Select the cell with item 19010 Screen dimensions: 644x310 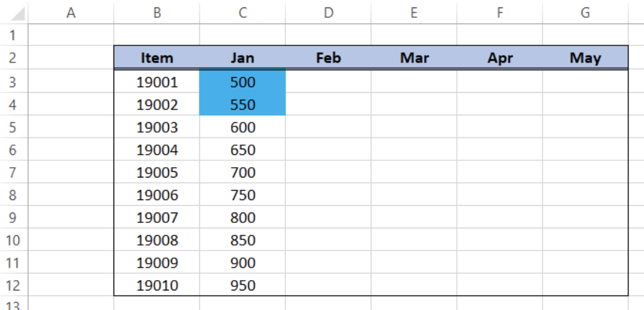coord(157,285)
